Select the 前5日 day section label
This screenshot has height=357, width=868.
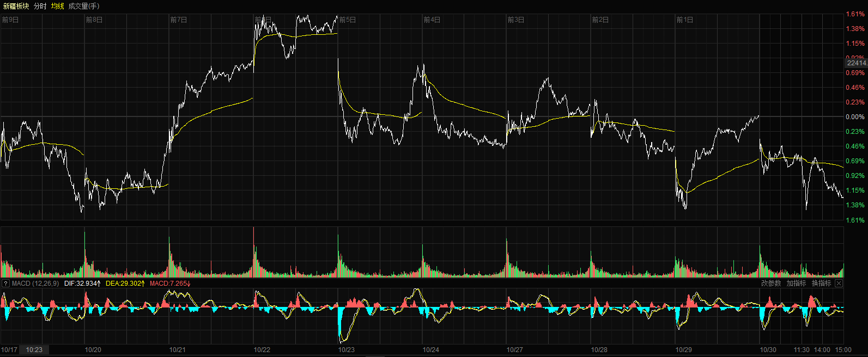tap(347, 20)
